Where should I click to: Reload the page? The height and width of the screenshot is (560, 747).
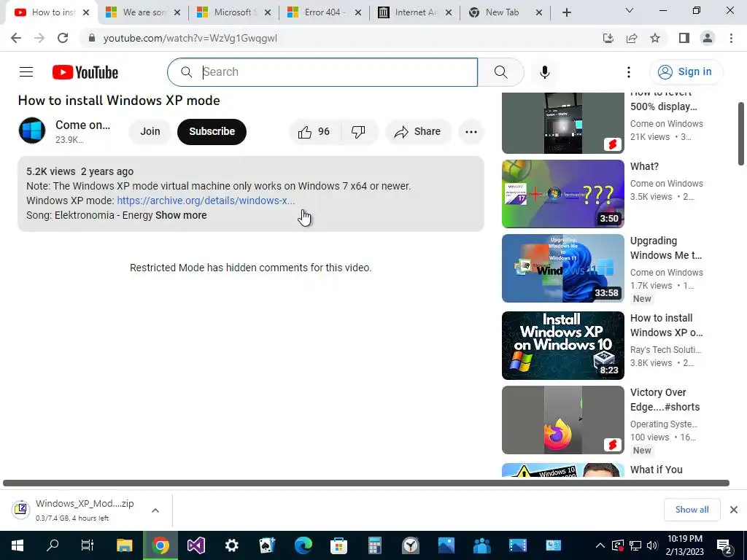click(63, 38)
